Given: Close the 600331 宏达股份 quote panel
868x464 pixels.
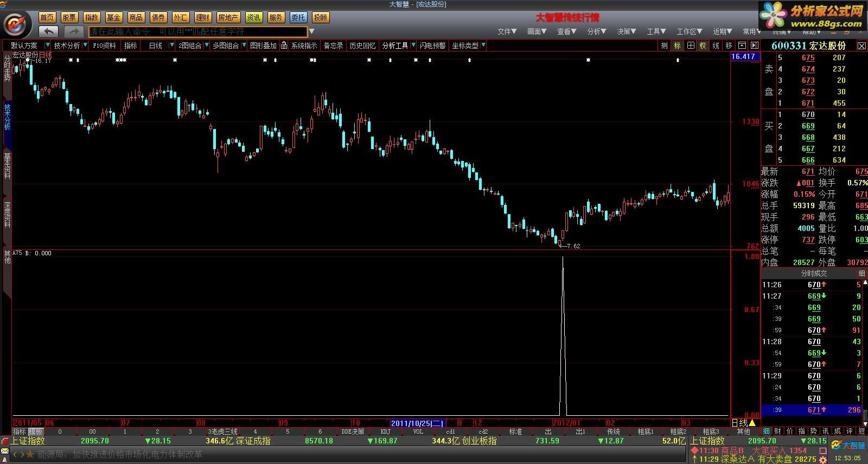Looking at the screenshot, I should [861, 46].
